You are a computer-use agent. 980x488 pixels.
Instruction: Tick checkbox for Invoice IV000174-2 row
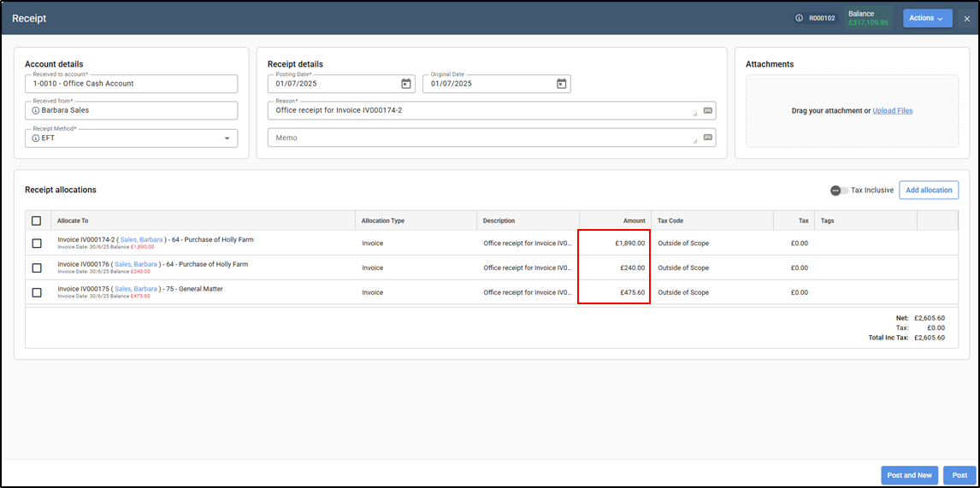(37, 243)
